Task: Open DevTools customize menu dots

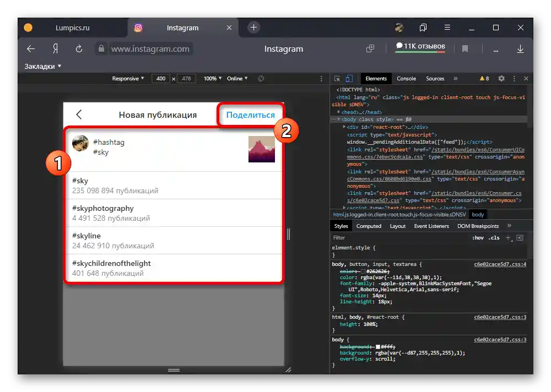Action: 514,79
